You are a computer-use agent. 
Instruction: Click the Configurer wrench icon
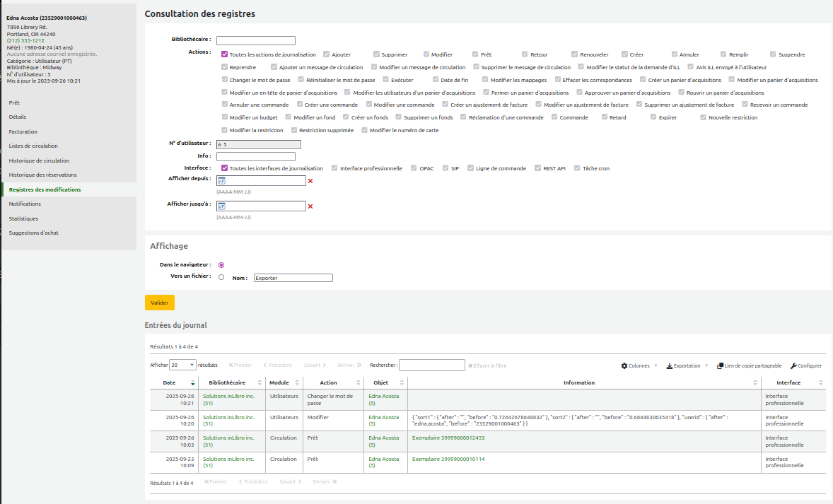[x=793, y=366]
